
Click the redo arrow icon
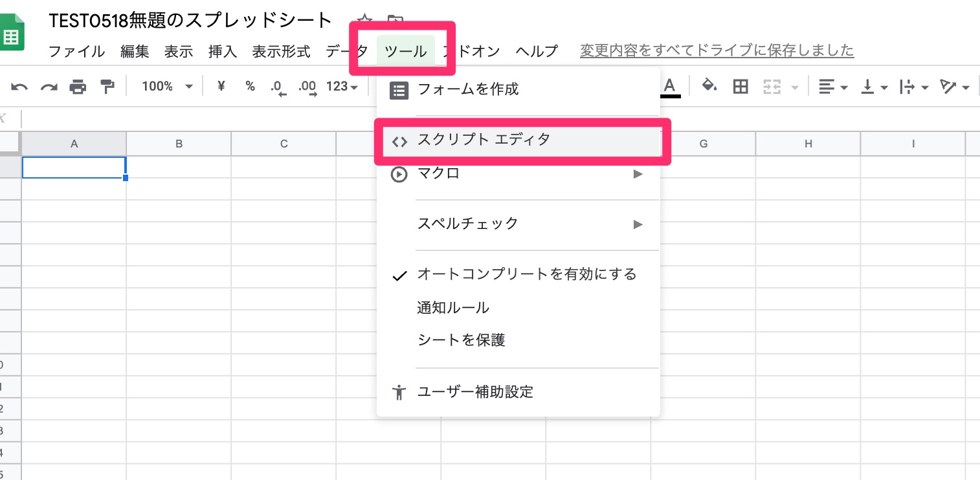49,87
